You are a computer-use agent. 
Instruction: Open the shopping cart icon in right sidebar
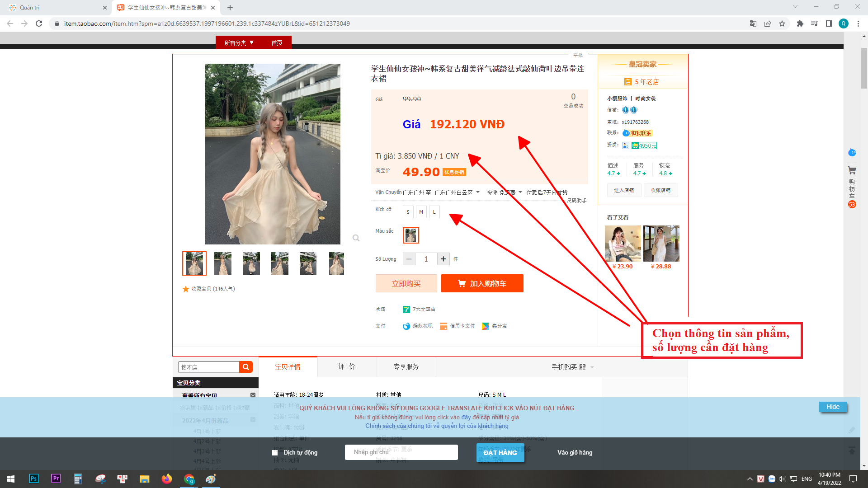852,171
